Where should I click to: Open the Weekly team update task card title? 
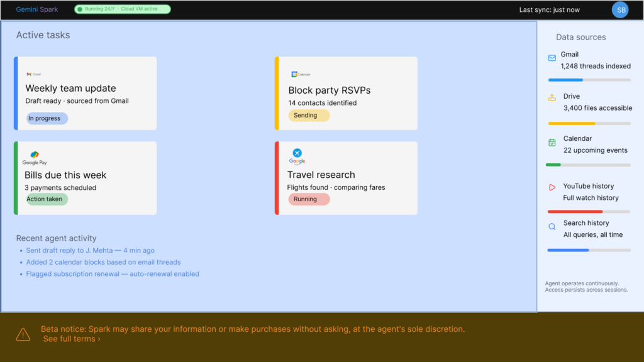(70, 88)
